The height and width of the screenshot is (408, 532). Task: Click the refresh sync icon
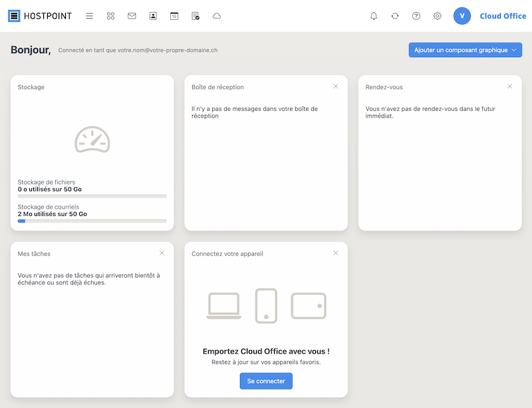(395, 16)
